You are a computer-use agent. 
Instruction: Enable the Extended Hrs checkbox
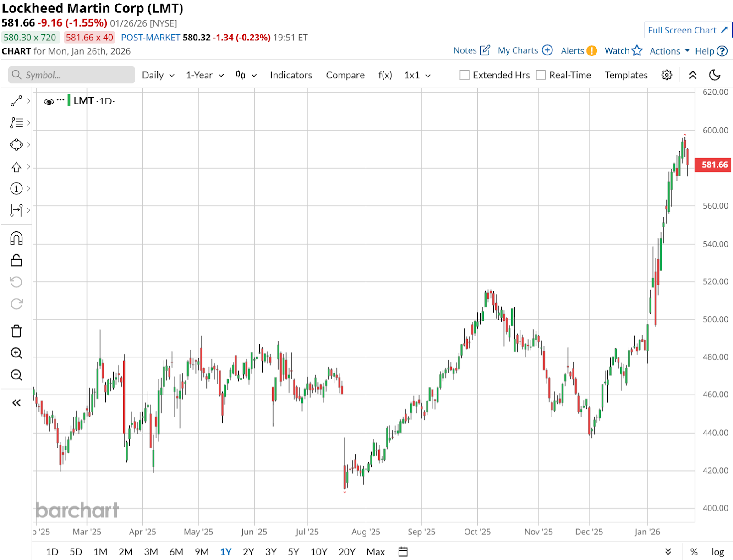pyautogui.click(x=464, y=74)
